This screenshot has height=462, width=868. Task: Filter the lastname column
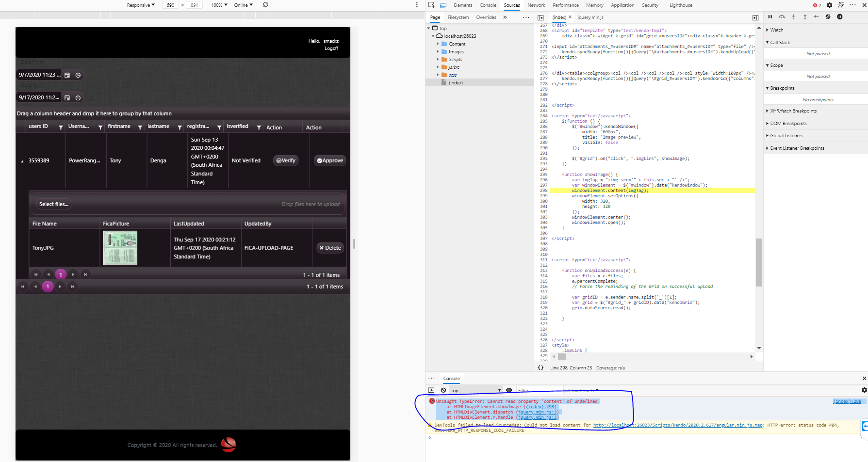click(180, 127)
